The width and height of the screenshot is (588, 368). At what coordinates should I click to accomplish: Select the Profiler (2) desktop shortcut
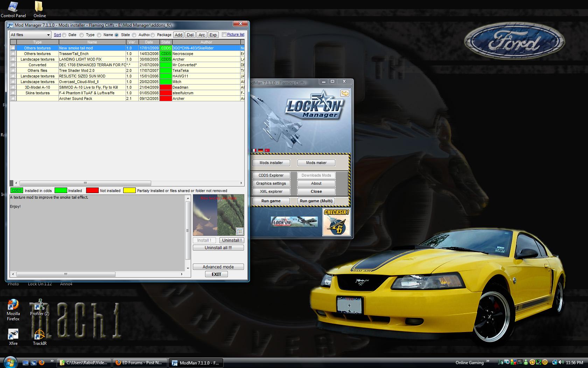[40, 307]
